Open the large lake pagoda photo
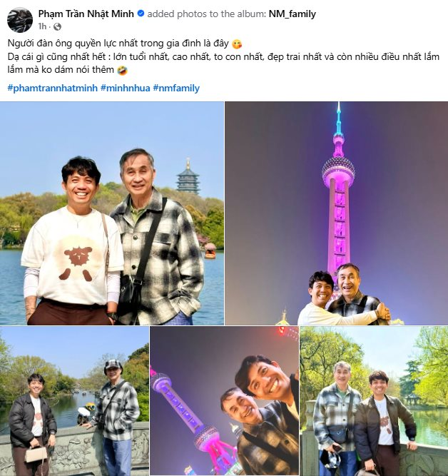448x476 pixels. coord(112,213)
